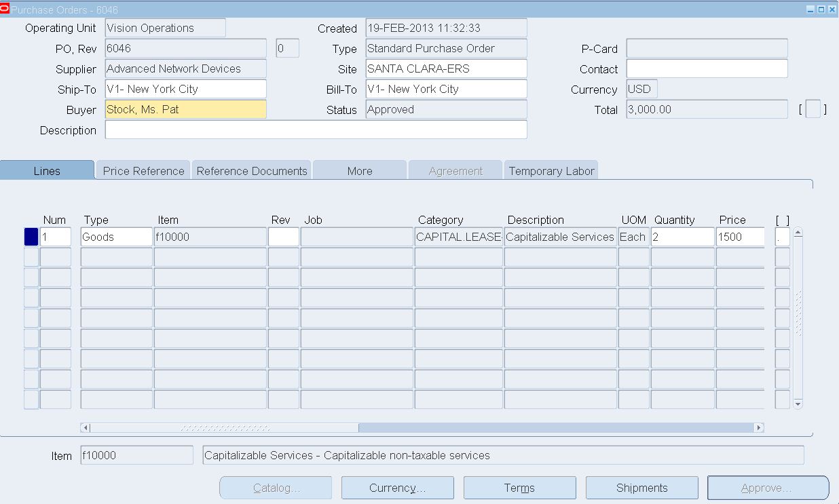Click the Oracle icon in the title bar
839x504 pixels.
tap(5, 9)
